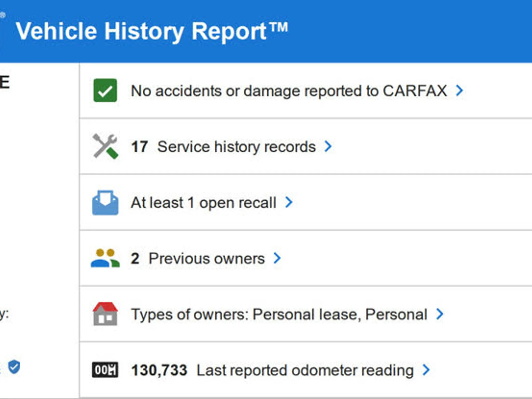The image size is (532, 399).
Task: Open Types of owners Personal lease link
Action: [x=279, y=314]
